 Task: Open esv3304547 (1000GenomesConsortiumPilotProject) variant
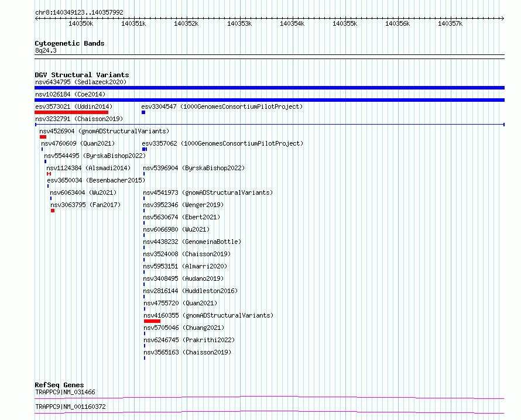(x=222, y=106)
